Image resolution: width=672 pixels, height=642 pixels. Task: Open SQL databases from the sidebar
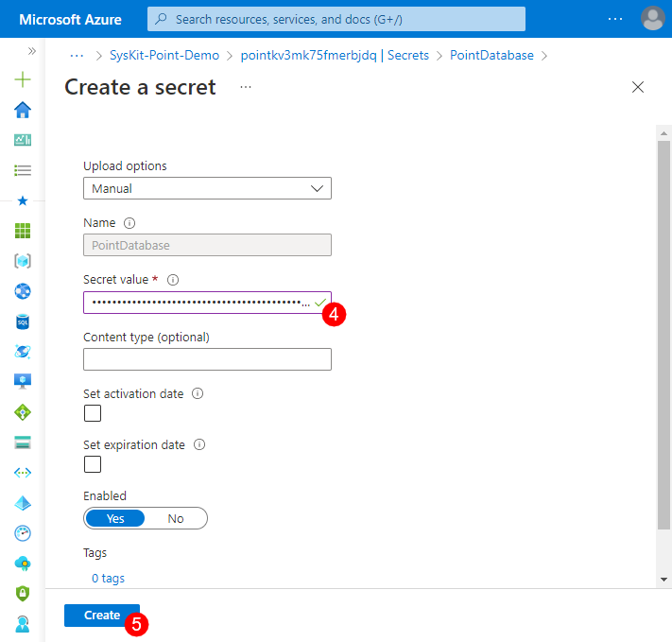tap(23, 321)
